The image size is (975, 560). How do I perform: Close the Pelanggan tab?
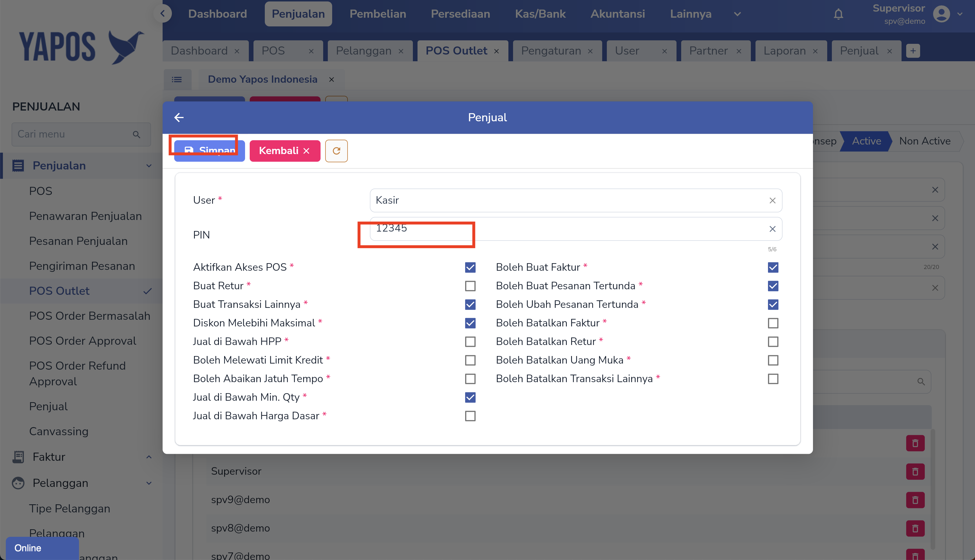(x=401, y=51)
